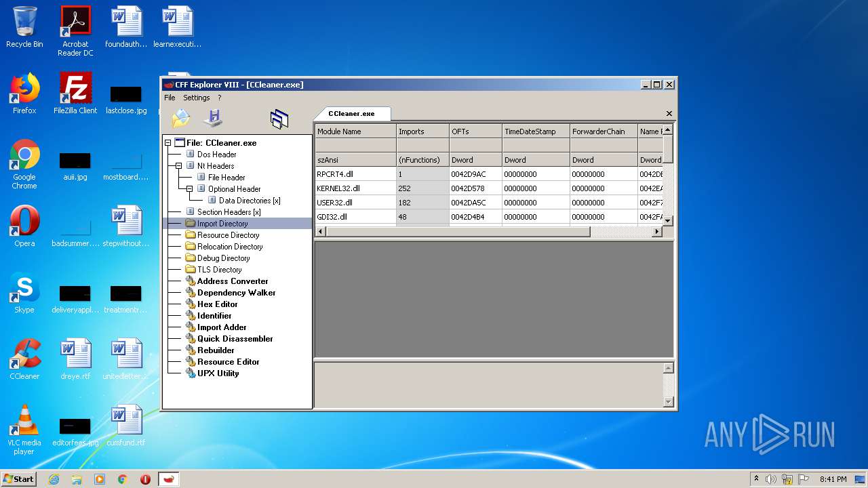Click the Start button

coord(18,479)
